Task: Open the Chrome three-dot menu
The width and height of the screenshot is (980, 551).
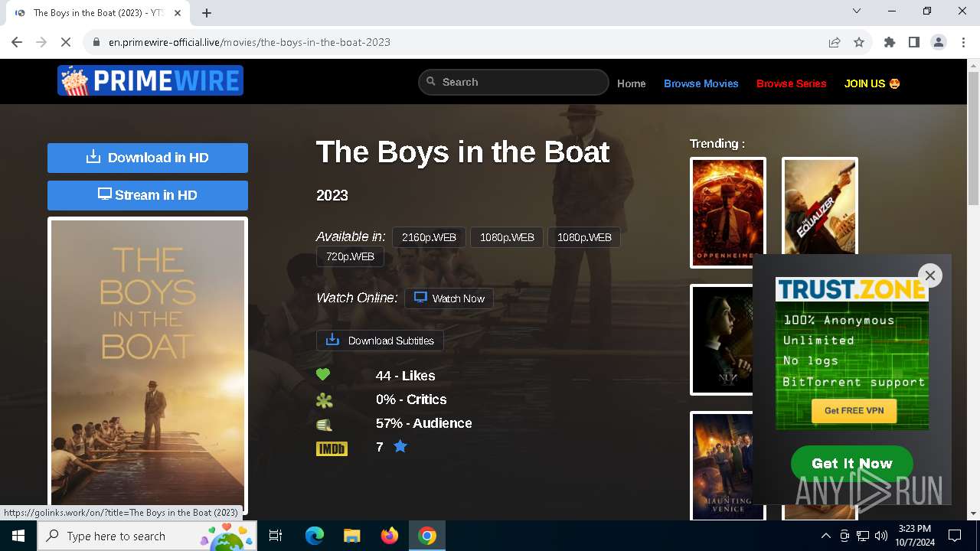Action: coord(962,42)
